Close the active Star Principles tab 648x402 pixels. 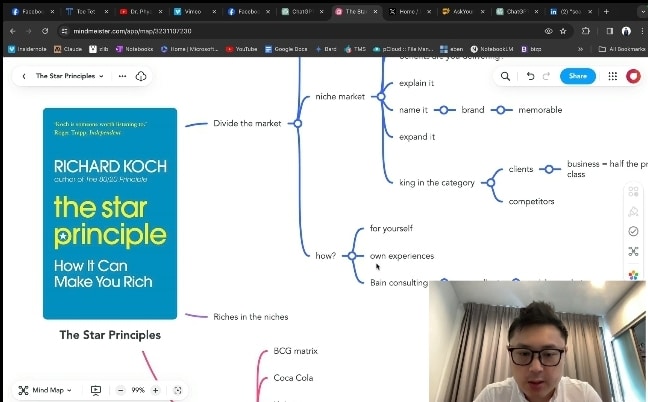[x=375, y=12]
